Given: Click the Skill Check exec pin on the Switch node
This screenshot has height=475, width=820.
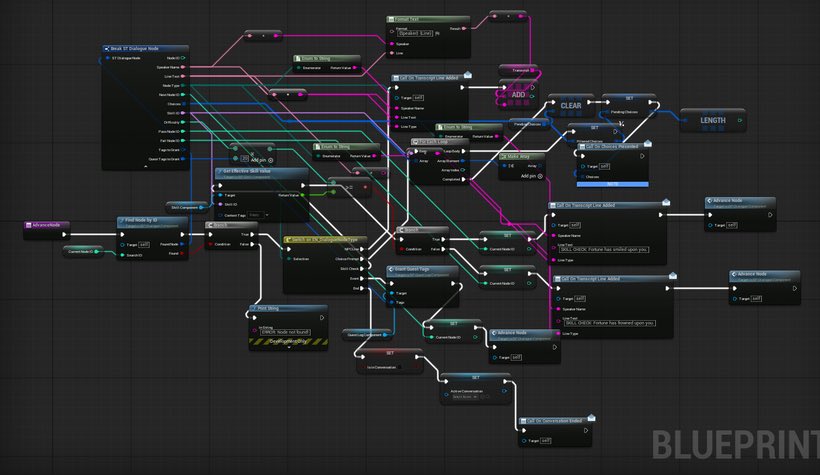Looking at the screenshot, I should (x=362, y=268).
